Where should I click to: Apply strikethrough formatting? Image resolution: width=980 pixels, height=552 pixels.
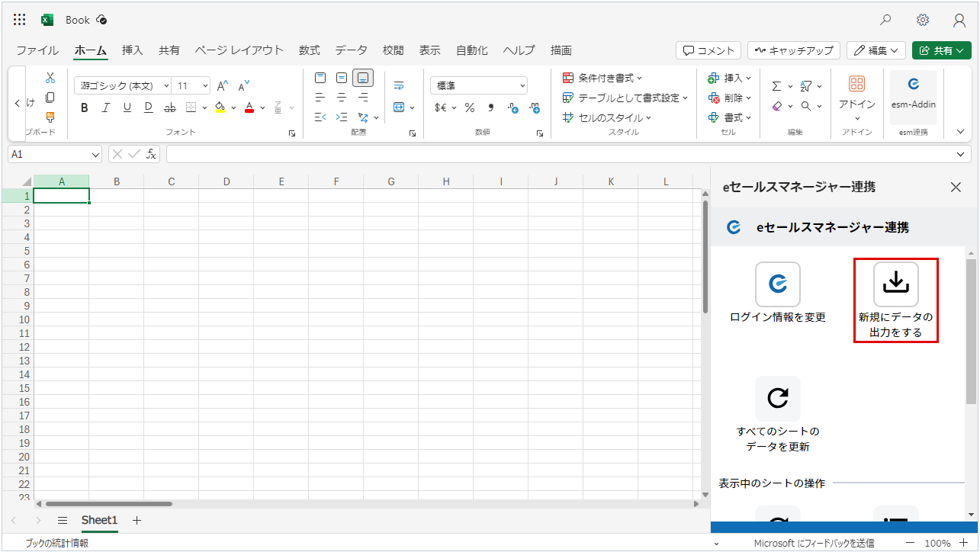(x=170, y=108)
